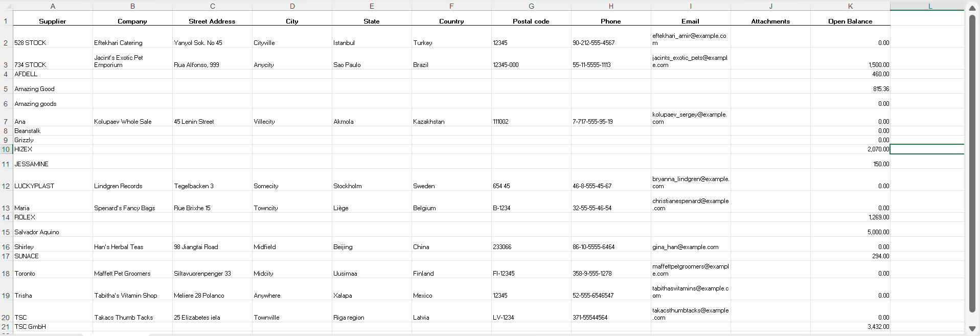The height and width of the screenshot is (336, 980).
Task: Select the column L header
Action: click(930, 6)
